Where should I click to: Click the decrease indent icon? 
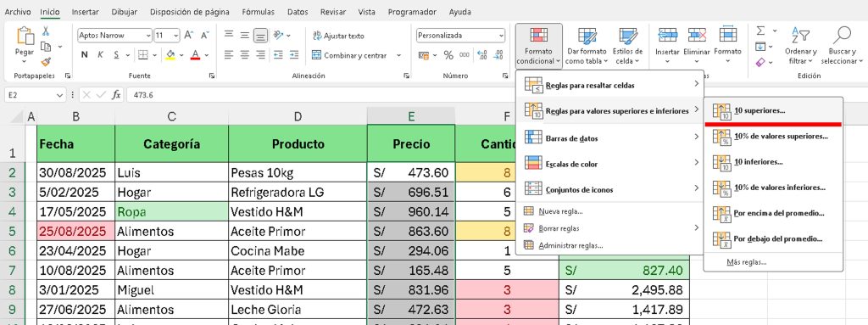[278, 55]
